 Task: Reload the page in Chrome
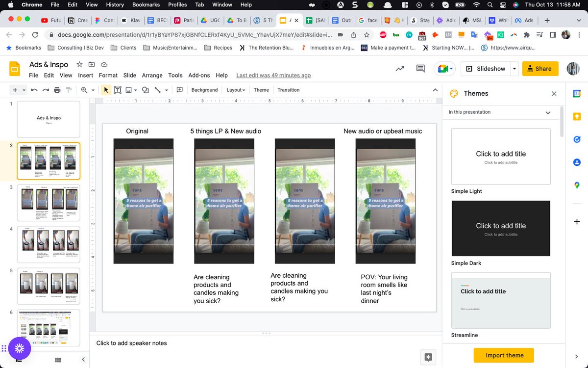[35, 35]
